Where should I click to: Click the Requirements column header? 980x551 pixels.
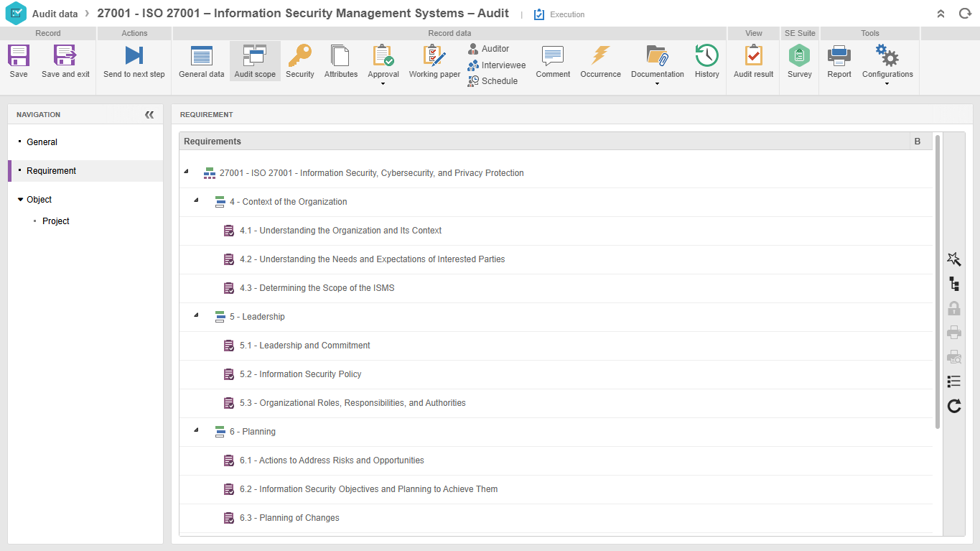pyautogui.click(x=544, y=142)
